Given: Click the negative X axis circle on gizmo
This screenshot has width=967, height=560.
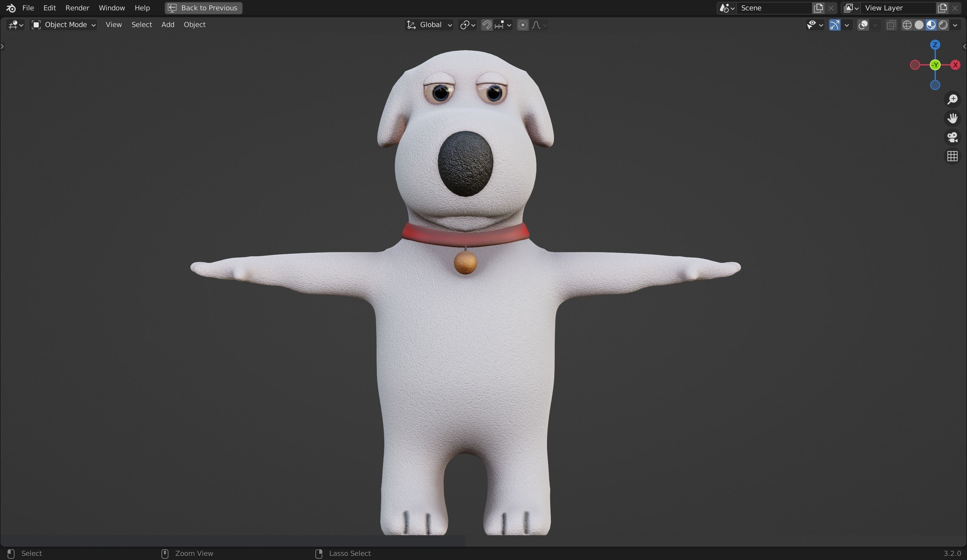Looking at the screenshot, I should [915, 65].
